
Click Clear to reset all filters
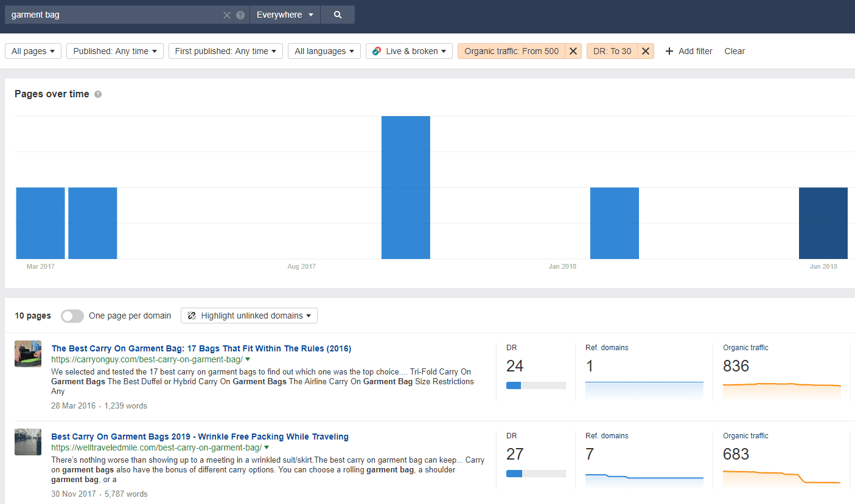coord(735,51)
